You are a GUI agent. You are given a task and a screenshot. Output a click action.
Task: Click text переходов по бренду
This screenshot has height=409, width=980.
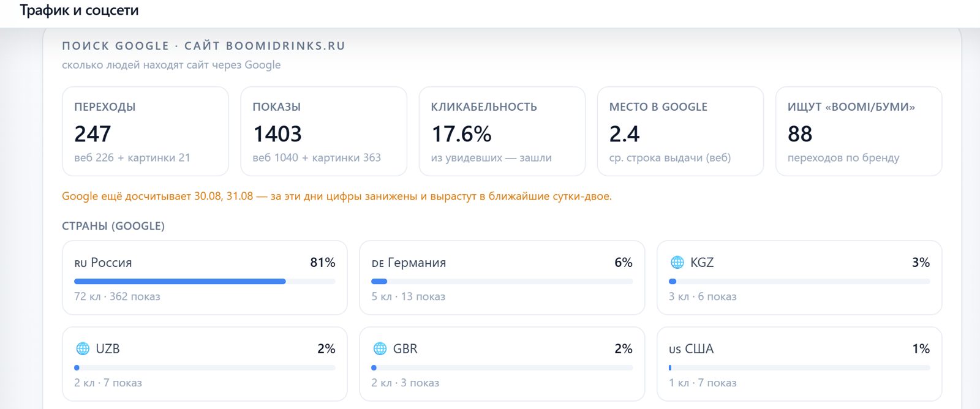tap(843, 158)
